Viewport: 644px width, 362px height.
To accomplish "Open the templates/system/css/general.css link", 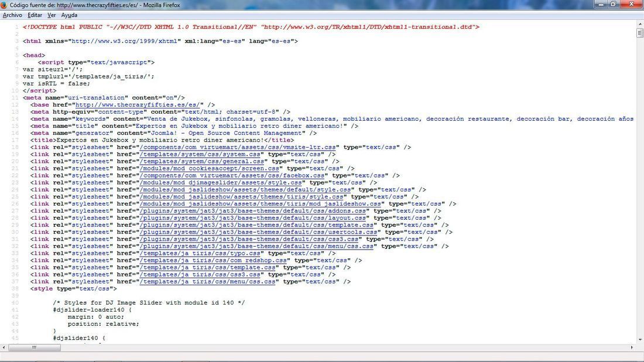I will click(201, 161).
